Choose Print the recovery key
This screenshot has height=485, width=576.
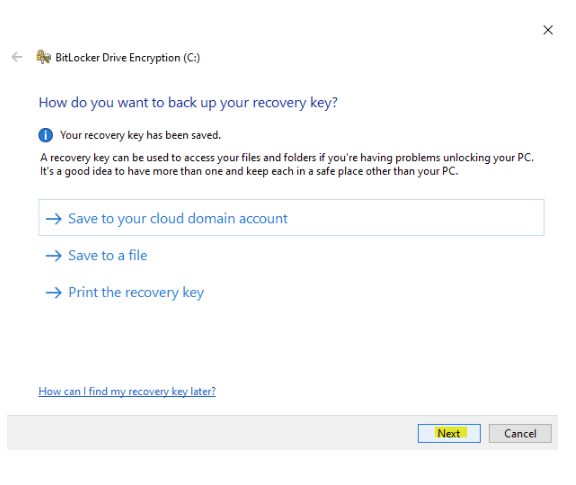[x=136, y=292]
